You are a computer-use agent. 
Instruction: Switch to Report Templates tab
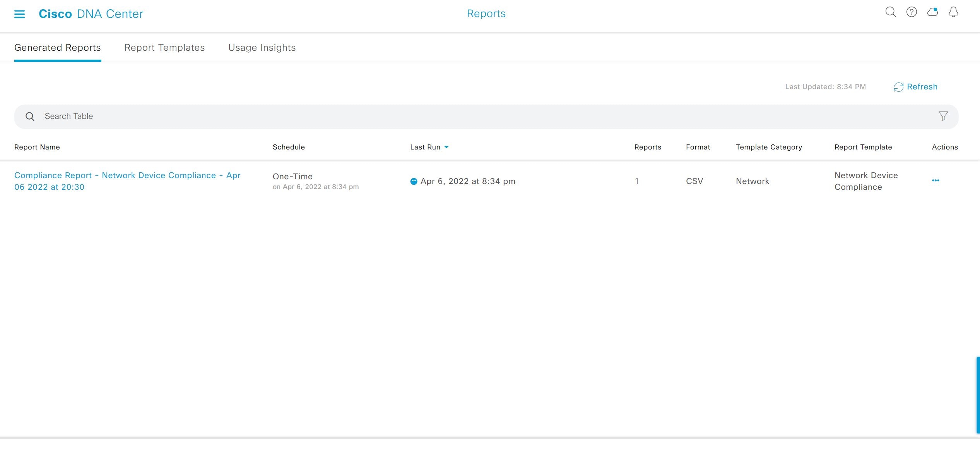coord(164,48)
